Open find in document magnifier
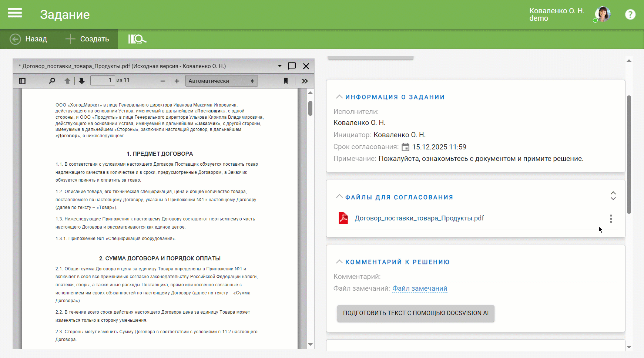Image resolution: width=644 pixels, height=358 pixels. tap(52, 81)
